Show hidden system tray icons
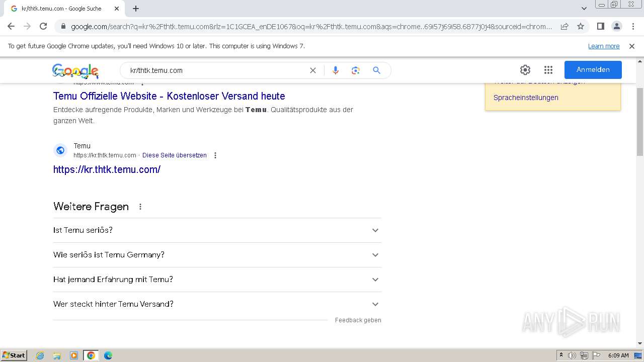The image size is (644, 362). tap(561, 355)
